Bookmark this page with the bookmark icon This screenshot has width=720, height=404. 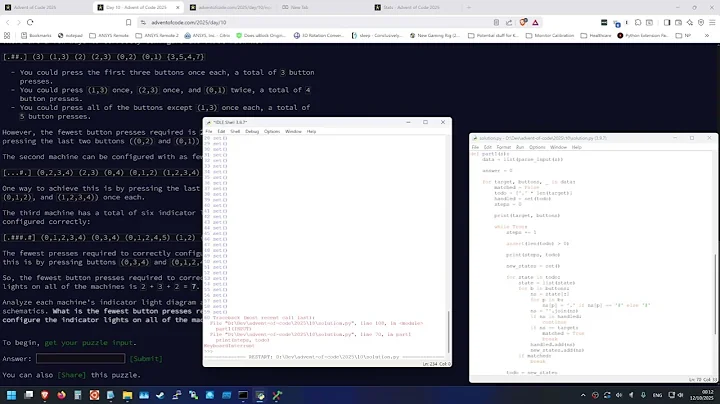click(x=129, y=22)
